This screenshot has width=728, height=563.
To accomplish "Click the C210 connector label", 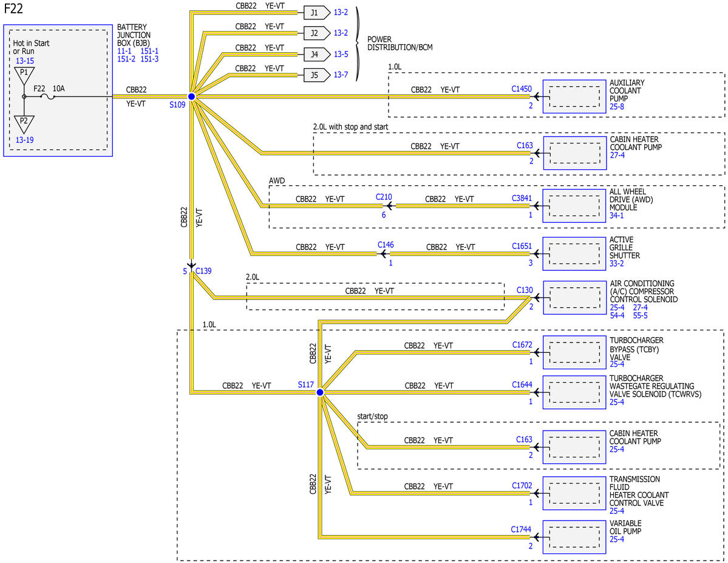I will click(384, 197).
